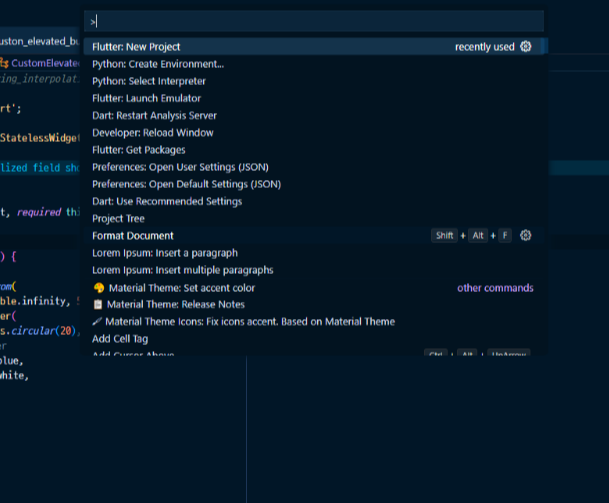Select Python: Create Environment... command

coord(313,64)
